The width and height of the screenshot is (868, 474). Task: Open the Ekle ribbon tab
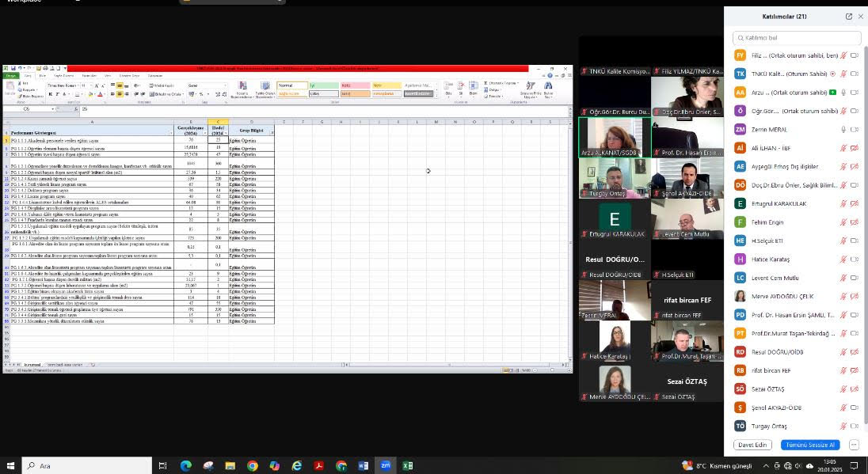(42, 76)
